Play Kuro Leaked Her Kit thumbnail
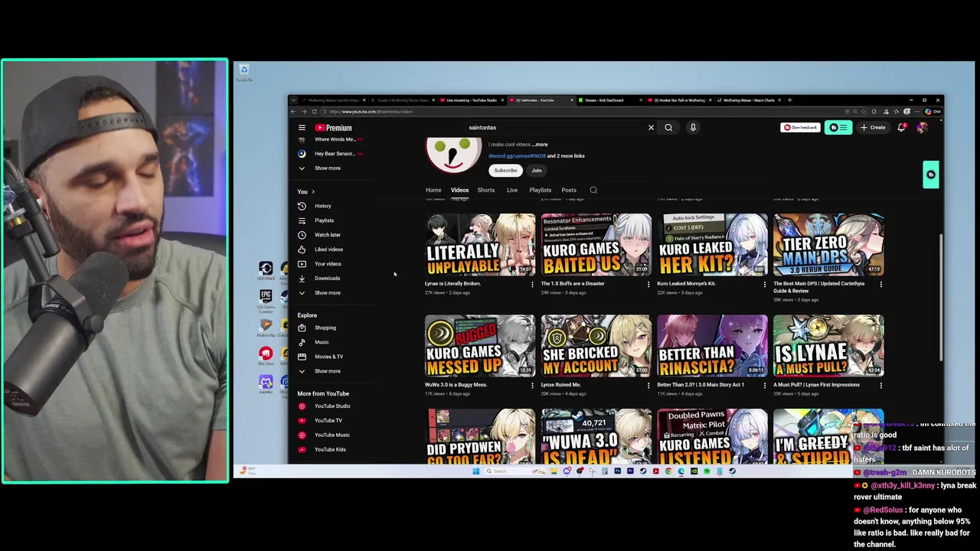This screenshot has height=551, width=980. pos(712,244)
